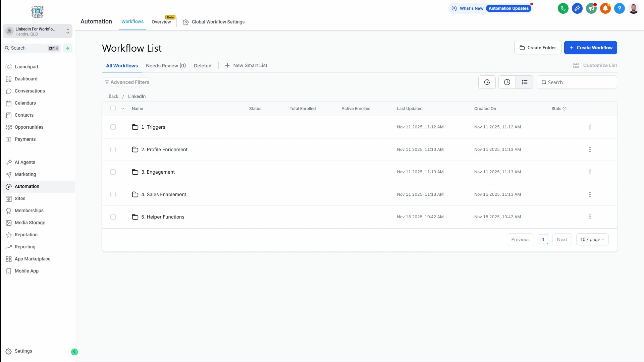The width and height of the screenshot is (644, 362).
Task: Collapse sidebar with green arrow button
Action: coord(74,352)
